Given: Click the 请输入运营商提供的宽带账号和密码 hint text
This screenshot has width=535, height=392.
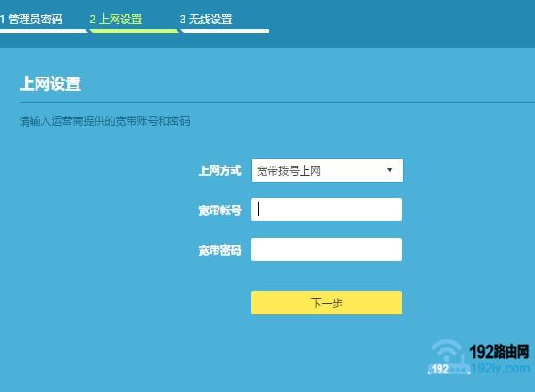Looking at the screenshot, I should tap(104, 120).
